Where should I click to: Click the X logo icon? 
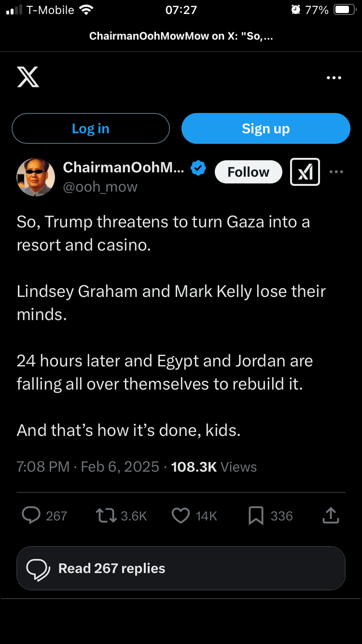(x=28, y=77)
